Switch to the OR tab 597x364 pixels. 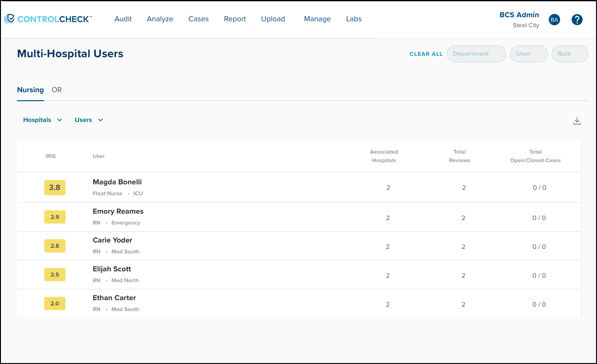(57, 90)
